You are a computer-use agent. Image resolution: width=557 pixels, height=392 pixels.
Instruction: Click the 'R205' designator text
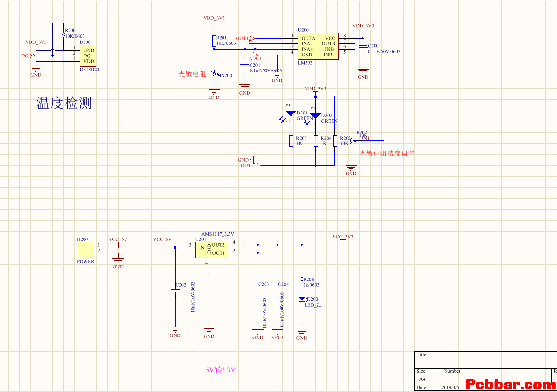pyautogui.click(x=345, y=138)
